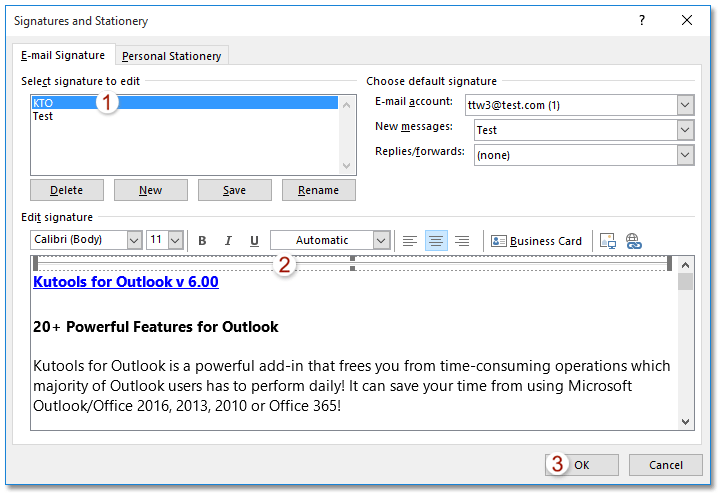Click the heading 20+ Powerful Features for Outlook
Viewport: 719px width, 493px height.
[156, 327]
